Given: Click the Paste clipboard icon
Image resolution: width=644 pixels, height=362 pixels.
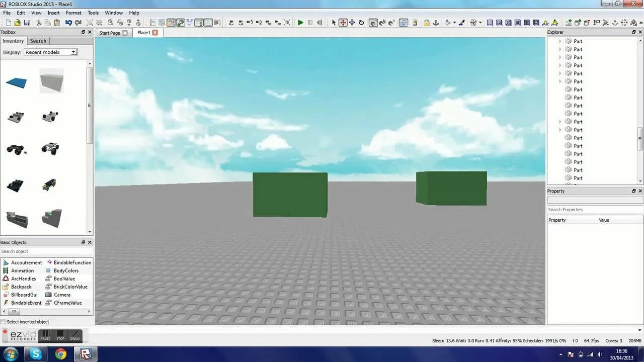Looking at the screenshot, I should [x=57, y=23].
